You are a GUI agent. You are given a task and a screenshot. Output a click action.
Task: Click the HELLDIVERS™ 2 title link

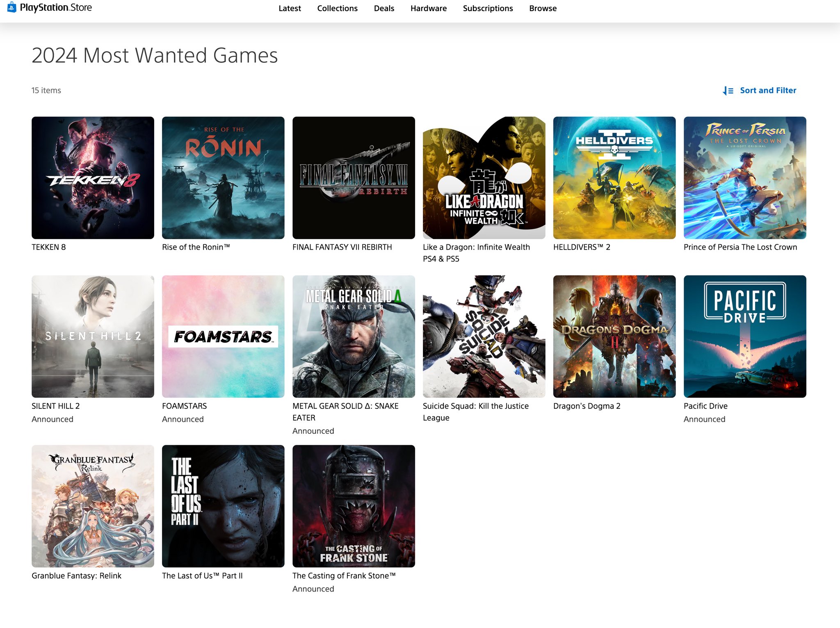tap(582, 247)
